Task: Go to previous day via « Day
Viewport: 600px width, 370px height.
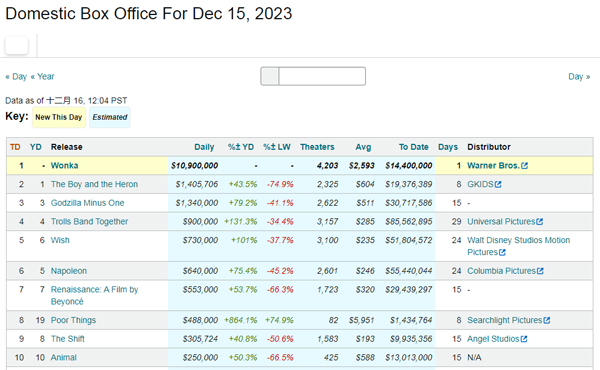Action: [16, 77]
